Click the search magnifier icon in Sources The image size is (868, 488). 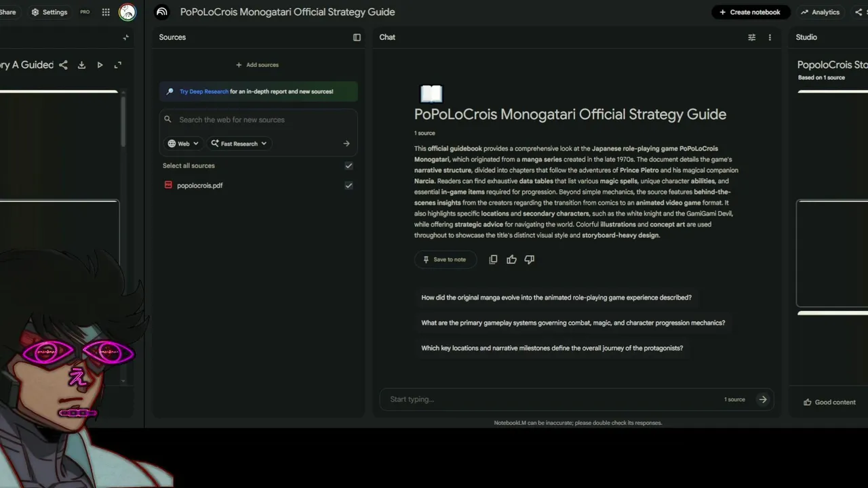[x=167, y=119]
